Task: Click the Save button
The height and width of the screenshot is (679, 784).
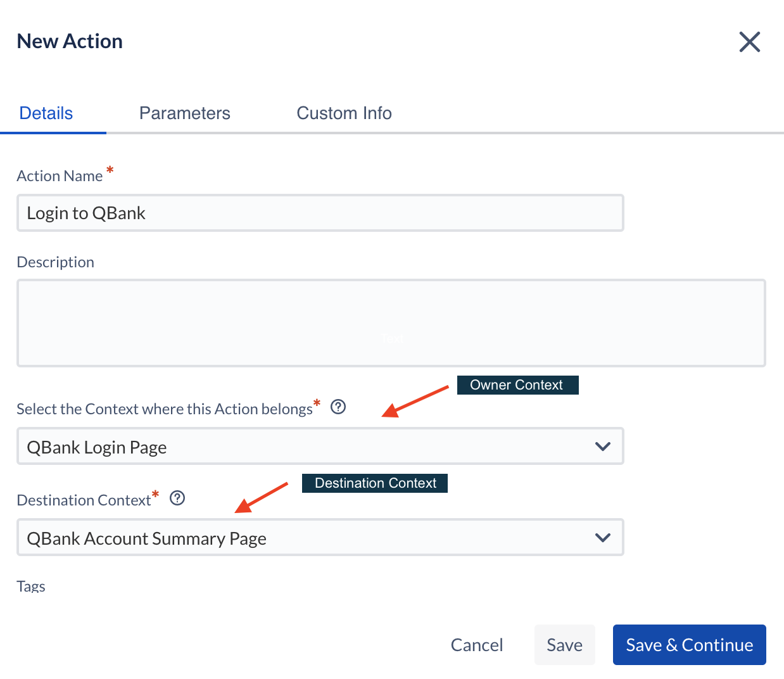Action: coord(564,645)
